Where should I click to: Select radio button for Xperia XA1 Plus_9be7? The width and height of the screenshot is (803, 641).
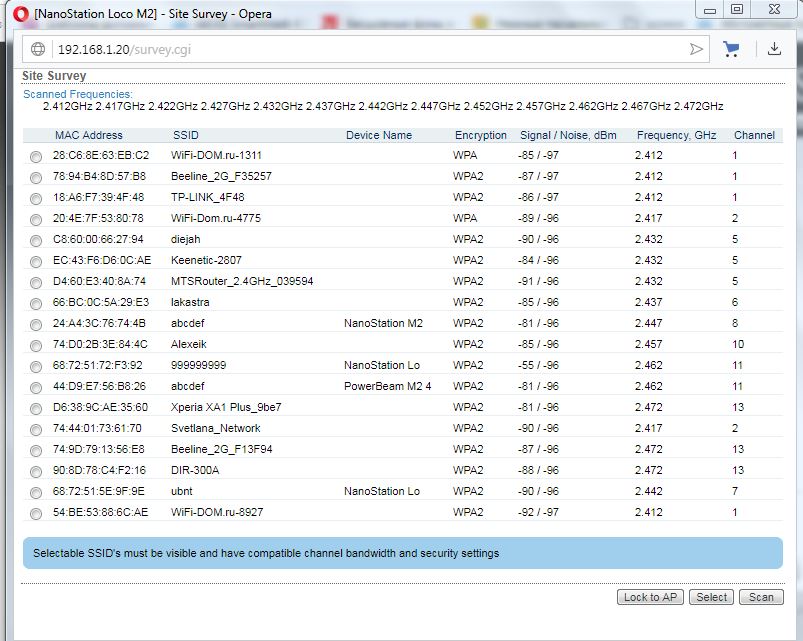tap(36, 409)
